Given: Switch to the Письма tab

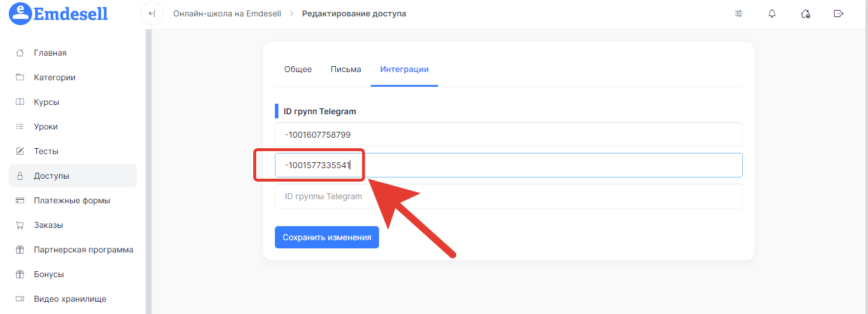Looking at the screenshot, I should point(346,69).
